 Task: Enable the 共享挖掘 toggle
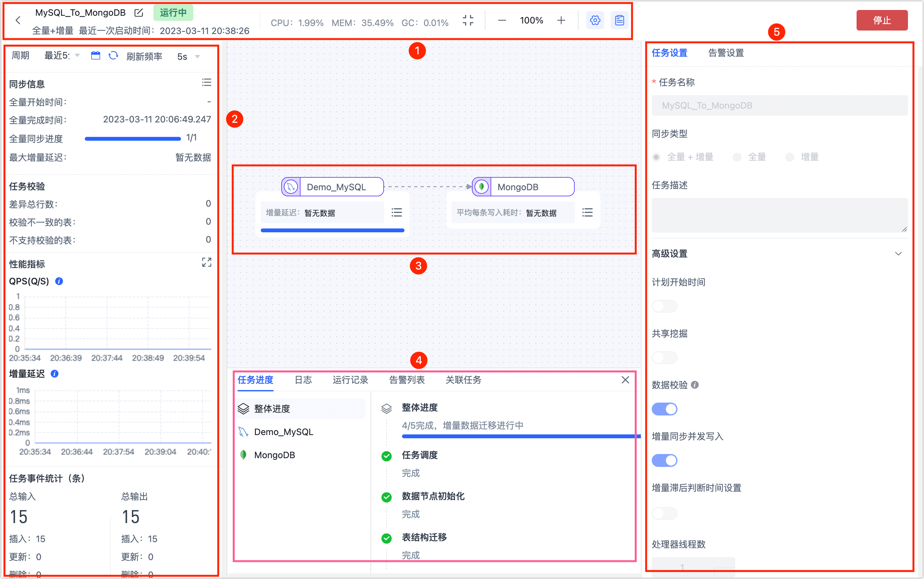pos(664,358)
